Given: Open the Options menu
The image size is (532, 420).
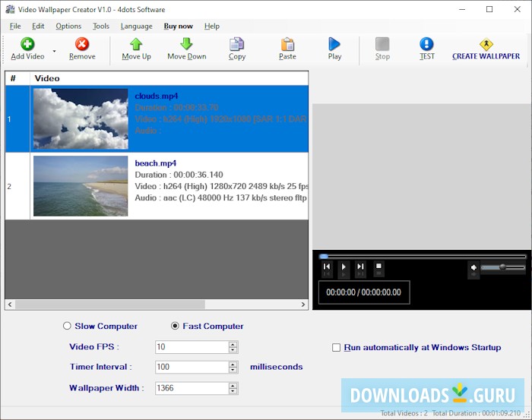Looking at the screenshot, I should point(68,26).
